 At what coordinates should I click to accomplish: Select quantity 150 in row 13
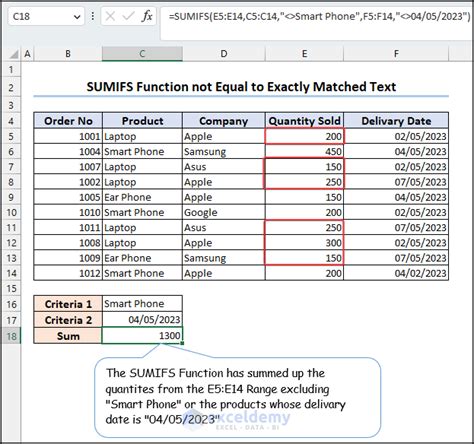click(304, 258)
